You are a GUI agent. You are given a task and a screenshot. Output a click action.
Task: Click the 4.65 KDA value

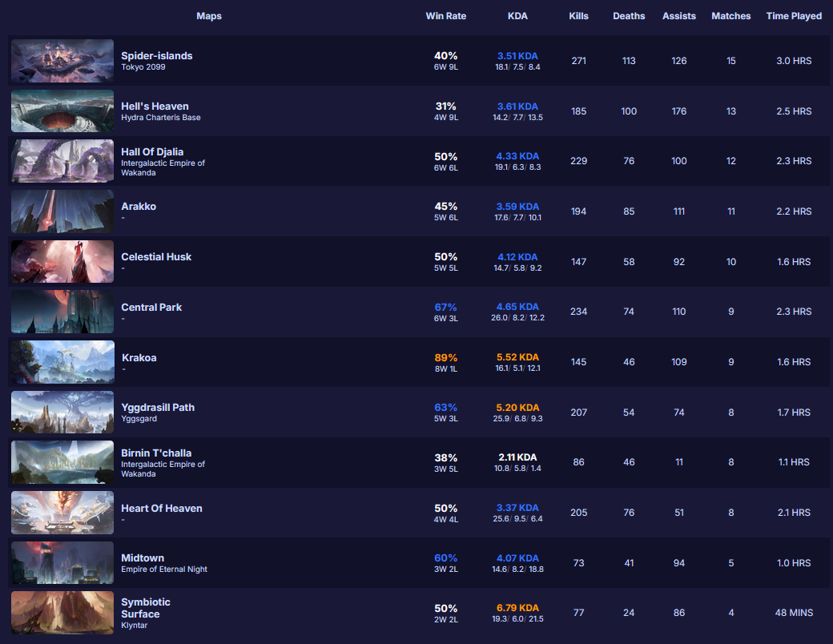517,307
